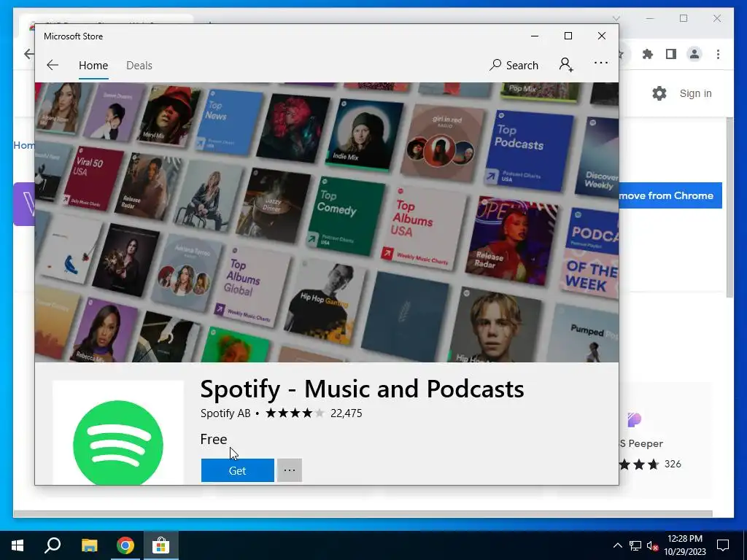
Task: Click Sign in on Chrome Web Store
Action: click(695, 93)
